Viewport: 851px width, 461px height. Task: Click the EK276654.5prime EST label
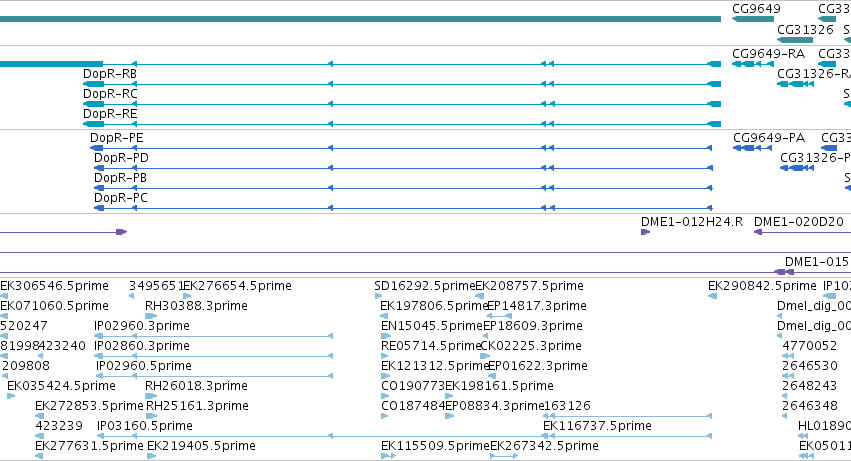[237, 286]
